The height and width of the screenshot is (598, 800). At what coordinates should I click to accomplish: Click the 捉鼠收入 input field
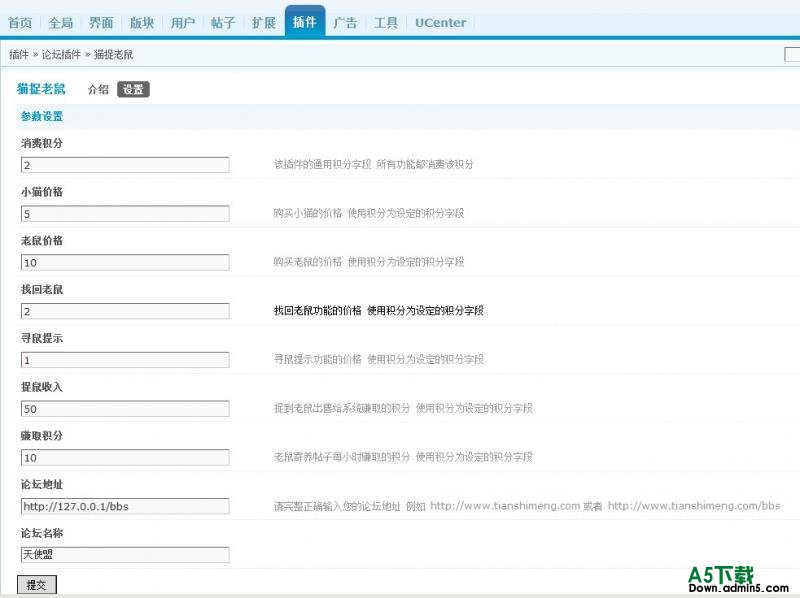[x=125, y=408]
